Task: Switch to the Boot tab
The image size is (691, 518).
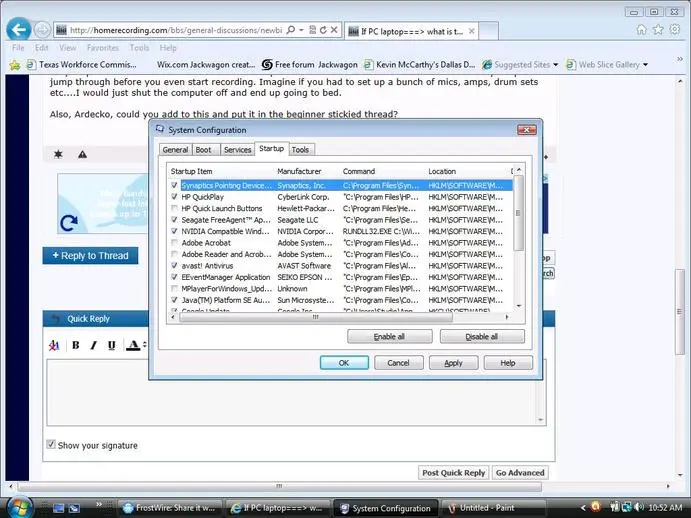Action: point(203,150)
